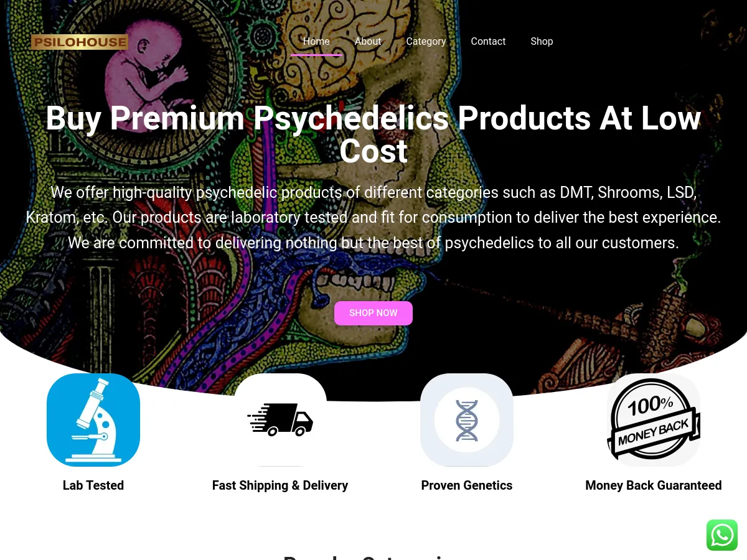
Task: Select the Proven Genetics label
Action: (x=467, y=485)
